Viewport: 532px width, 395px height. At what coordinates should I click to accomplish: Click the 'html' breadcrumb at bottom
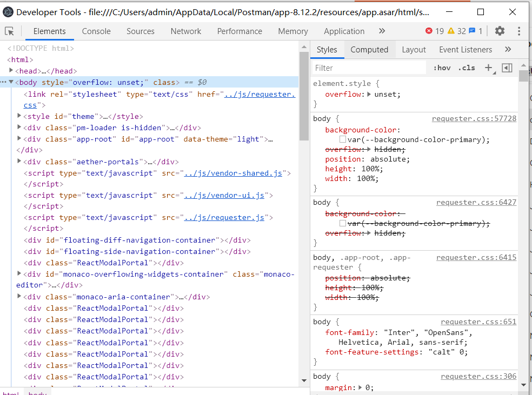(10, 393)
